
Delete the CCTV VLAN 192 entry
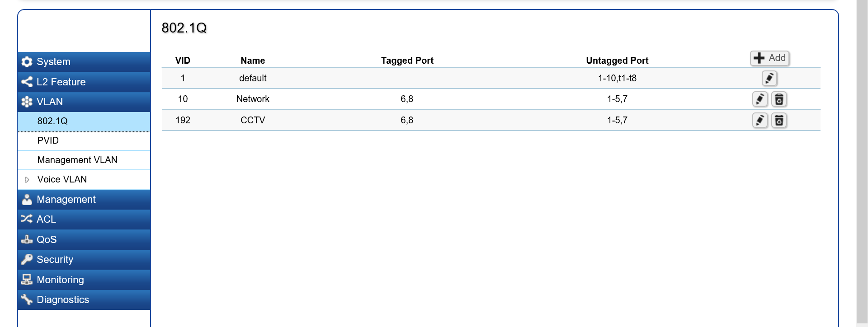(x=779, y=120)
